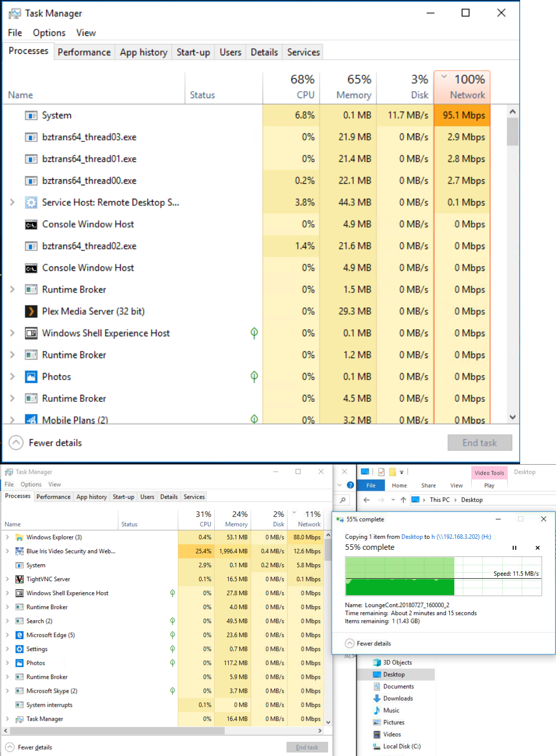Open the File tab in Explorer

click(x=371, y=486)
